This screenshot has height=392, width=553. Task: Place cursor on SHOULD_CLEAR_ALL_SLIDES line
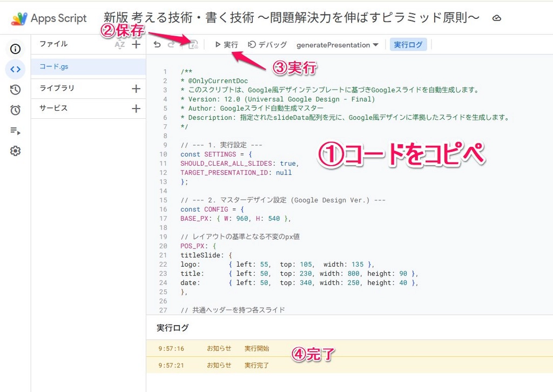pos(239,164)
